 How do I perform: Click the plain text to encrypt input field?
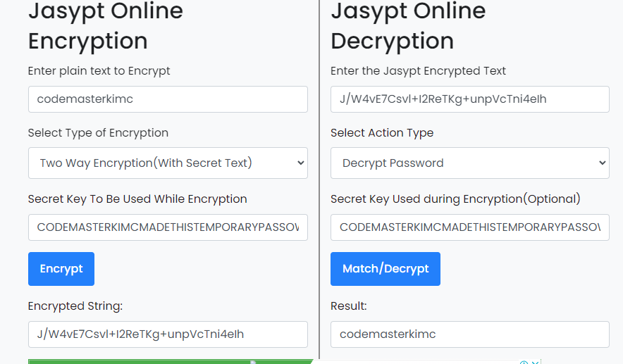point(168,99)
